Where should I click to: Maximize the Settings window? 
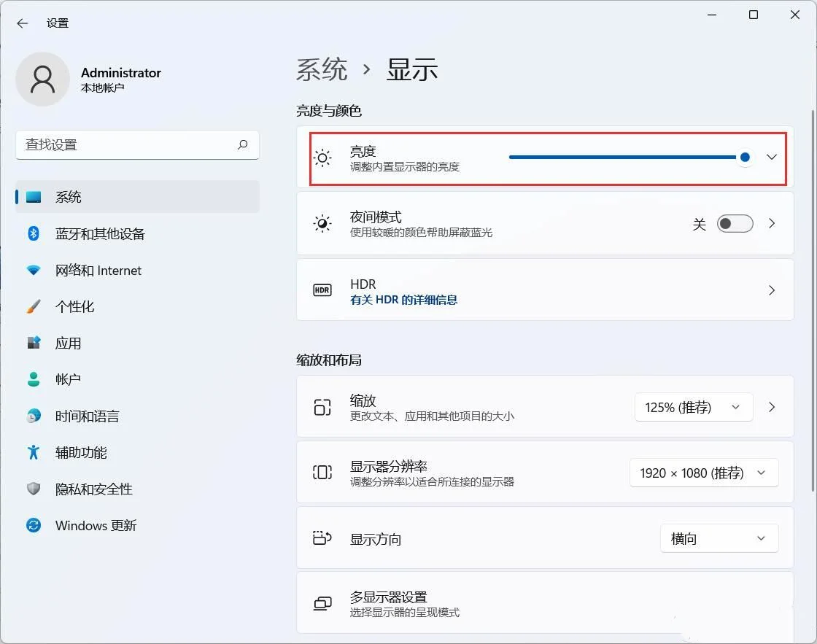pos(754,15)
